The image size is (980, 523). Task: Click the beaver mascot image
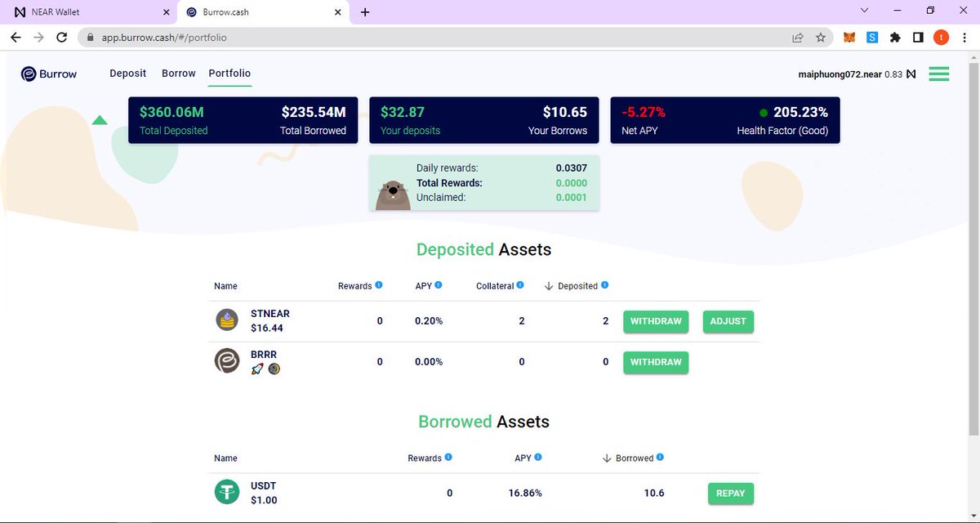(x=393, y=194)
